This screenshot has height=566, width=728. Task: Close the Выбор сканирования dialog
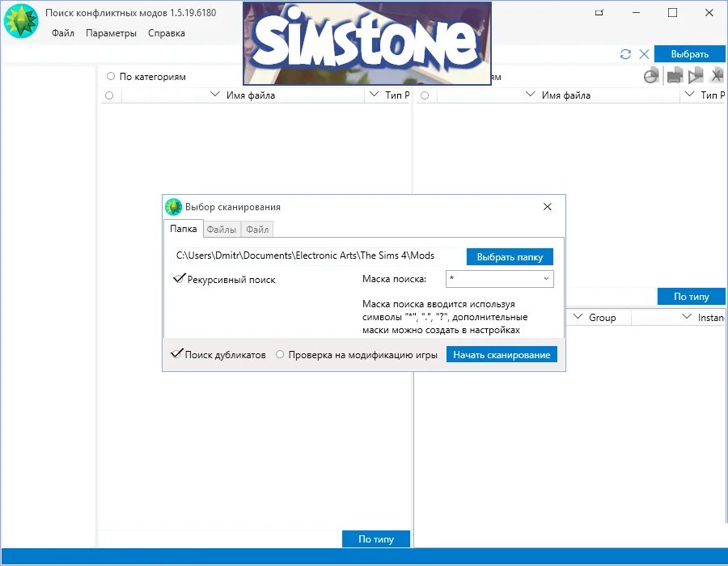(x=548, y=207)
